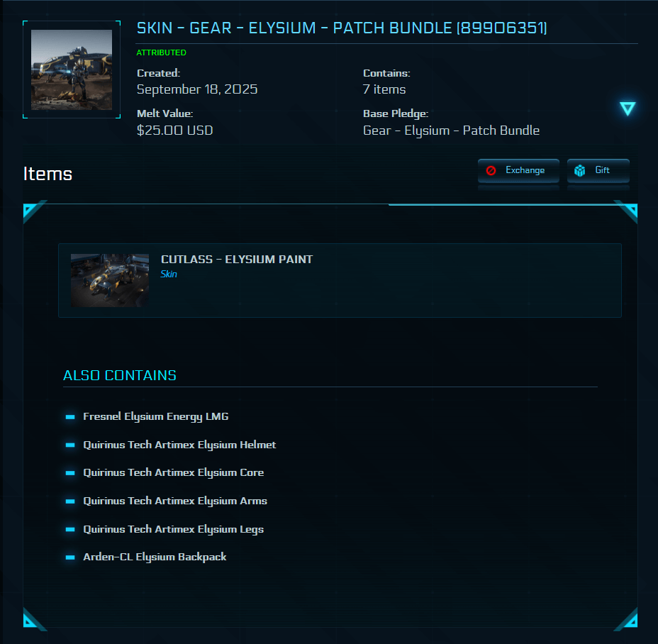Collapse pledge details with the triangle arrow
658x644 pixels.
(x=628, y=109)
